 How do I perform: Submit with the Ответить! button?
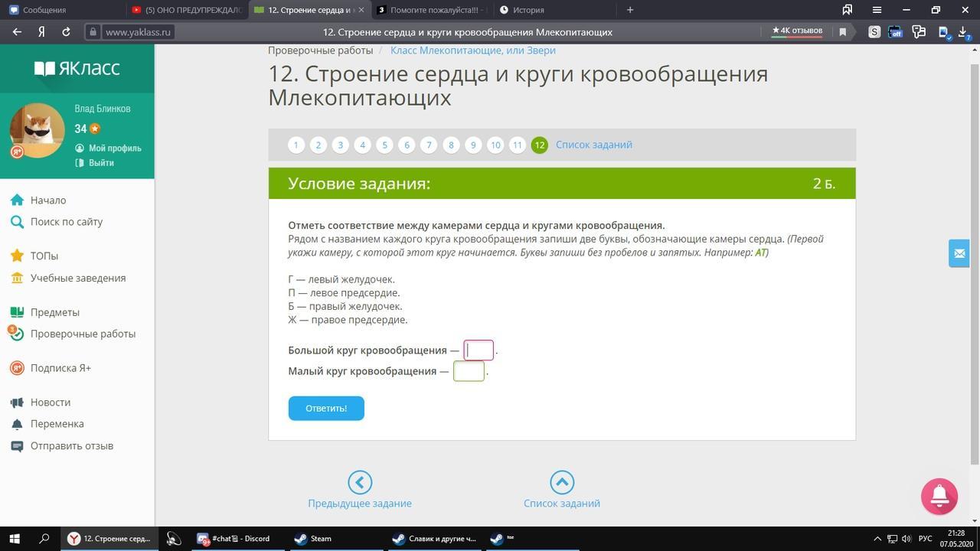[x=326, y=408]
